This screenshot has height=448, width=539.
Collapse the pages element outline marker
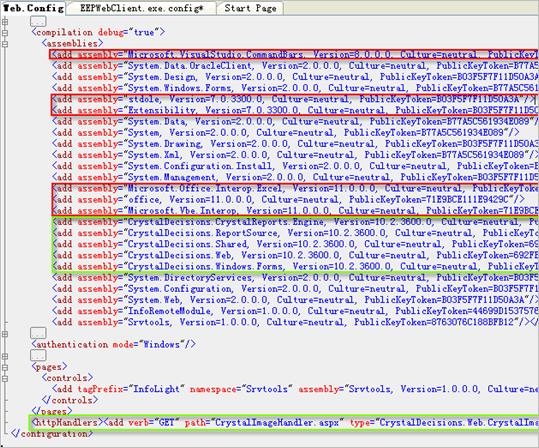[5, 367]
